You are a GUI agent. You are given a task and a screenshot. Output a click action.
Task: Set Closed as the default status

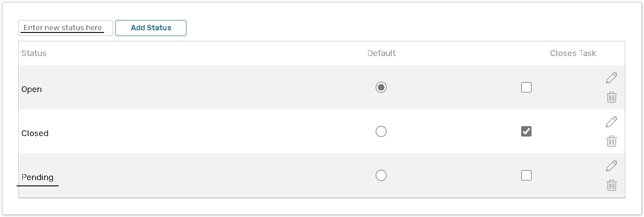click(x=381, y=132)
